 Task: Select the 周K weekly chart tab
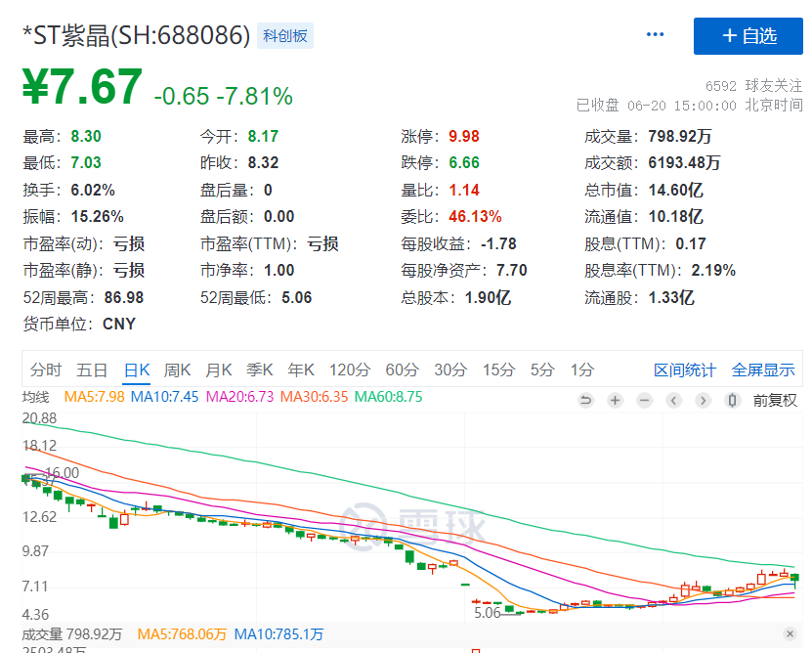177,370
